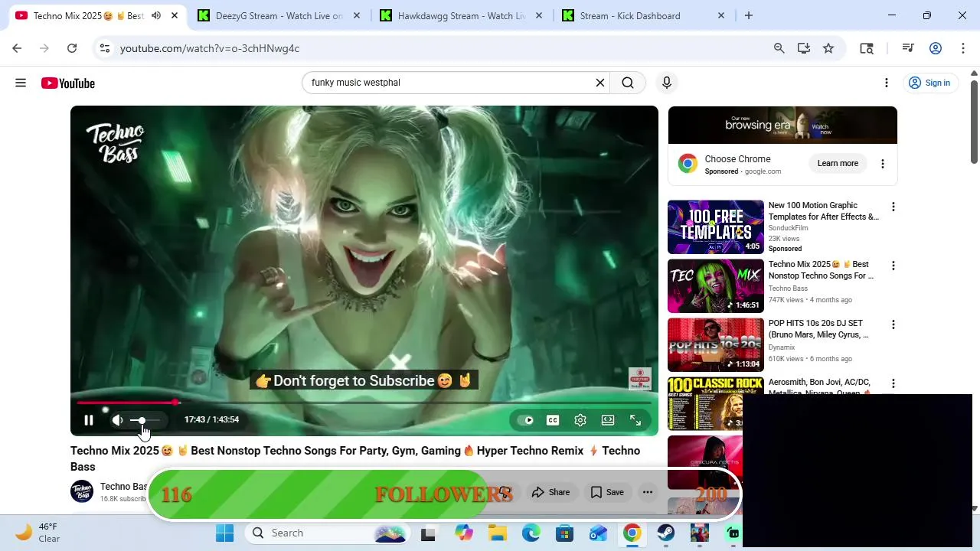Save video to playlist
The width and height of the screenshot is (980, 551).
tap(607, 492)
